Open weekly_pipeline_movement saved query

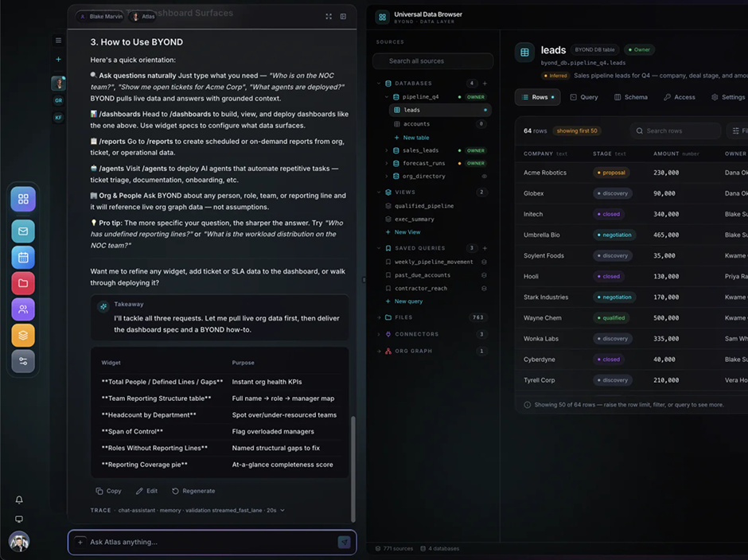[433, 262]
